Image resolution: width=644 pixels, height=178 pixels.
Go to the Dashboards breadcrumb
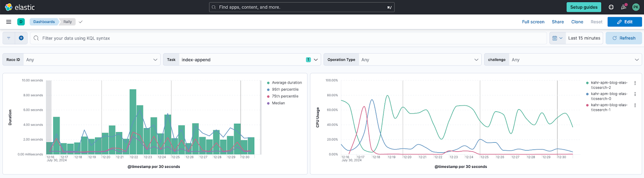[x=44, y=22]
